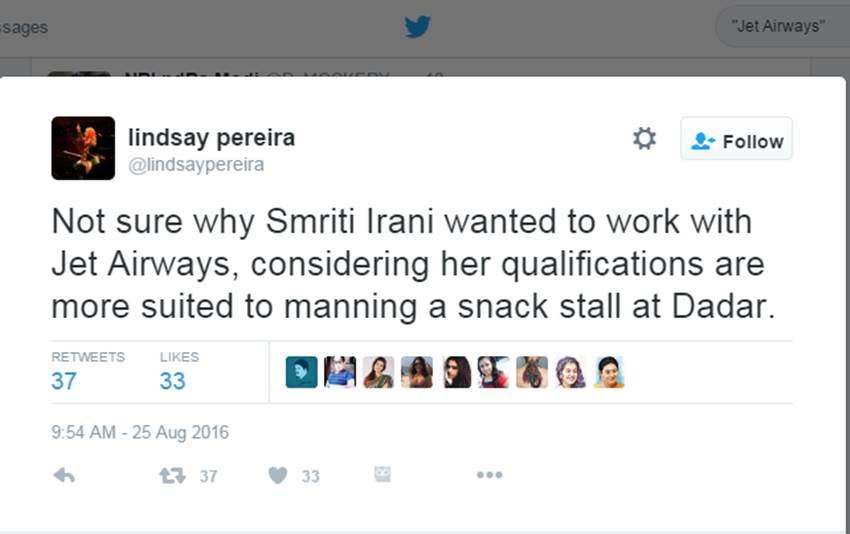Click the Twitter bird logo
The width and height of the screenshot is (850, 534).
coord(417,27)
